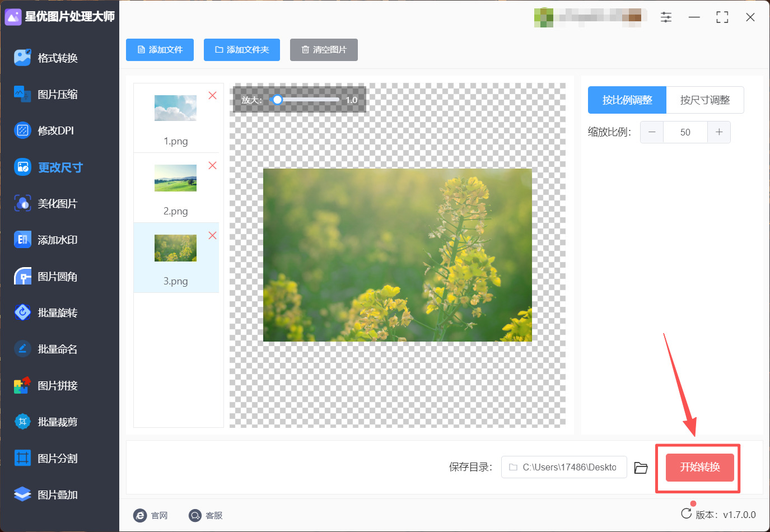Click the 放大 zoom slider handle
This screenshot has width=770, height=532.
pyautogui.click(x=277, y=100)
